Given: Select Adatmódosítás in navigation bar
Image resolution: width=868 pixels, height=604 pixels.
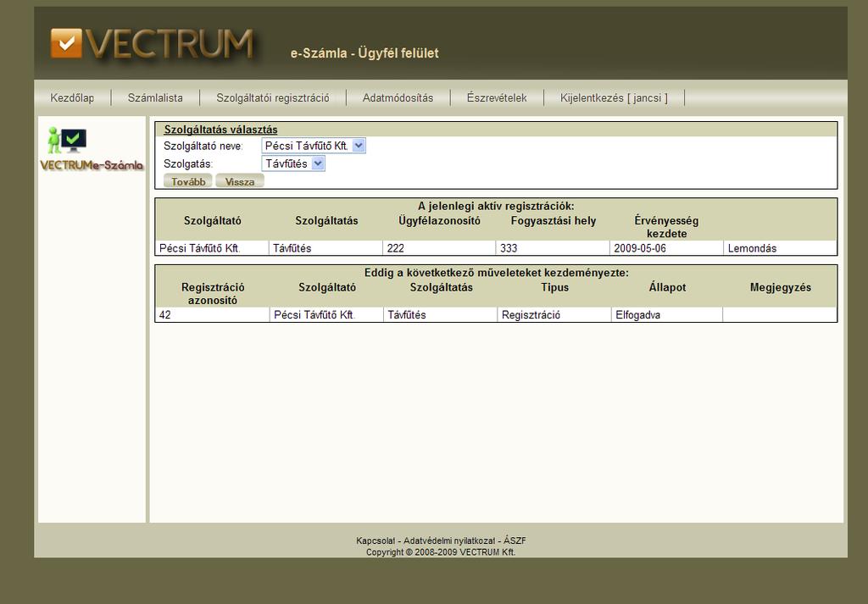Looking at the screenshot, I should (x=398, y=98).
